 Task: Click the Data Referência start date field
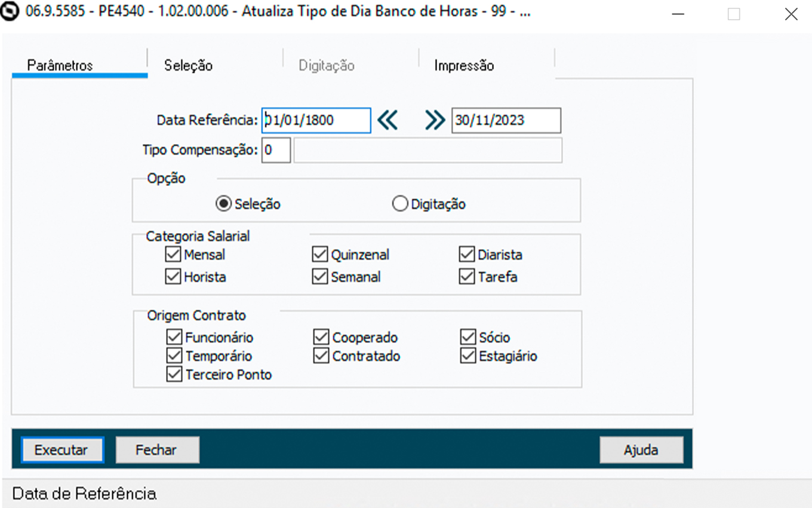[x=316, y=121]
